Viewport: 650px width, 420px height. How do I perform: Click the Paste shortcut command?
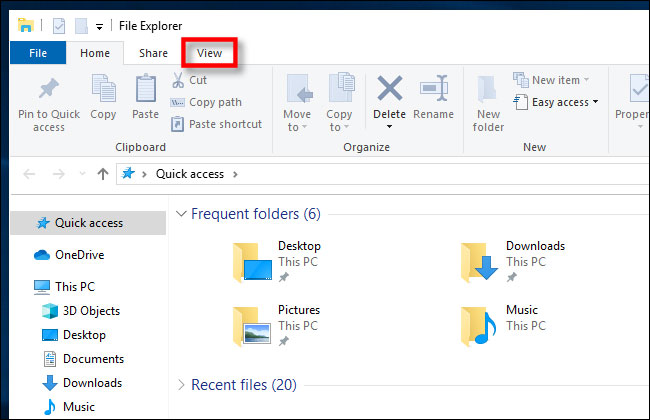coord(216,124)
